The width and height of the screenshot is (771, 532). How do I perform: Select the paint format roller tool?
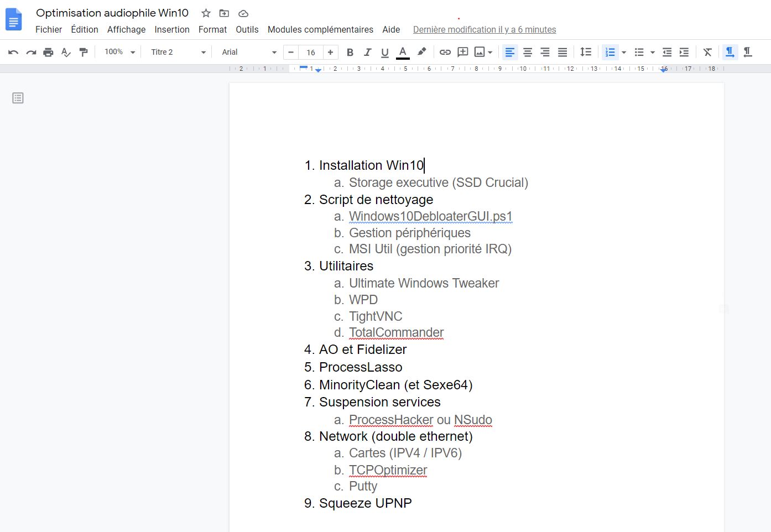84,52
